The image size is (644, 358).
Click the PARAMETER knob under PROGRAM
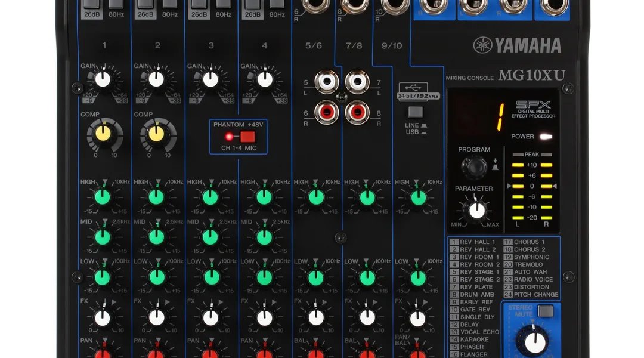pyautogui.click(x=476, y=210)
